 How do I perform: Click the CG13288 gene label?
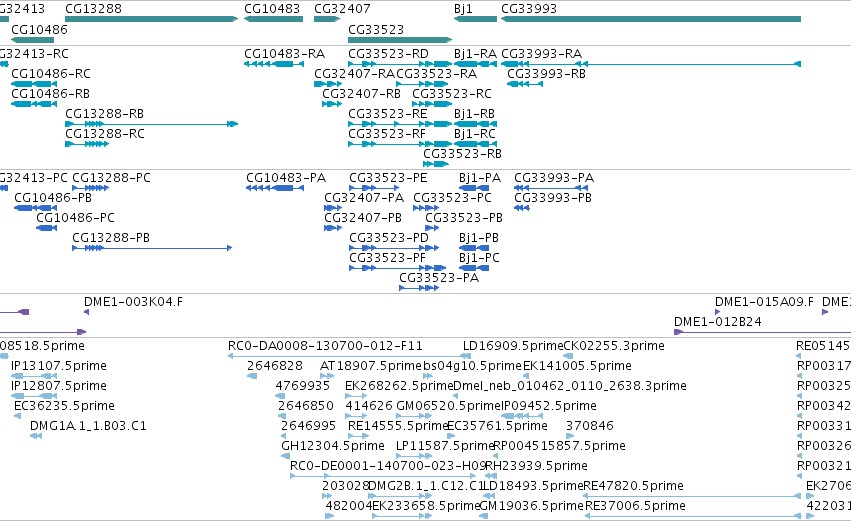pos(93,9)
